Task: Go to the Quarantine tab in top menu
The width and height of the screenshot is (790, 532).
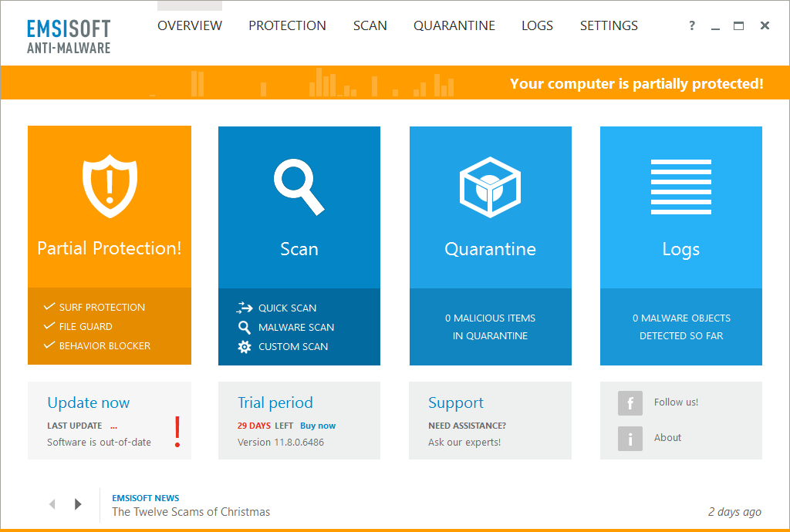Action: [454, 25]
